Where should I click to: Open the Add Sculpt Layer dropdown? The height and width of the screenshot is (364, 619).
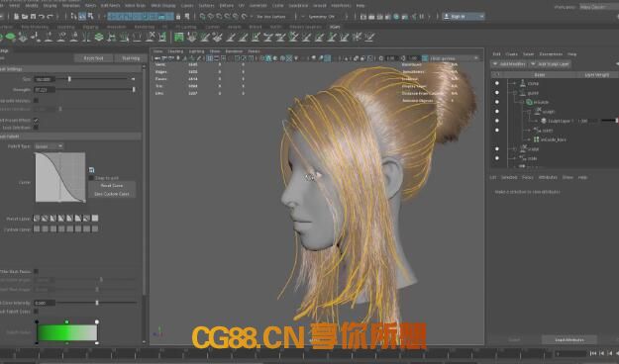[550, 64]
